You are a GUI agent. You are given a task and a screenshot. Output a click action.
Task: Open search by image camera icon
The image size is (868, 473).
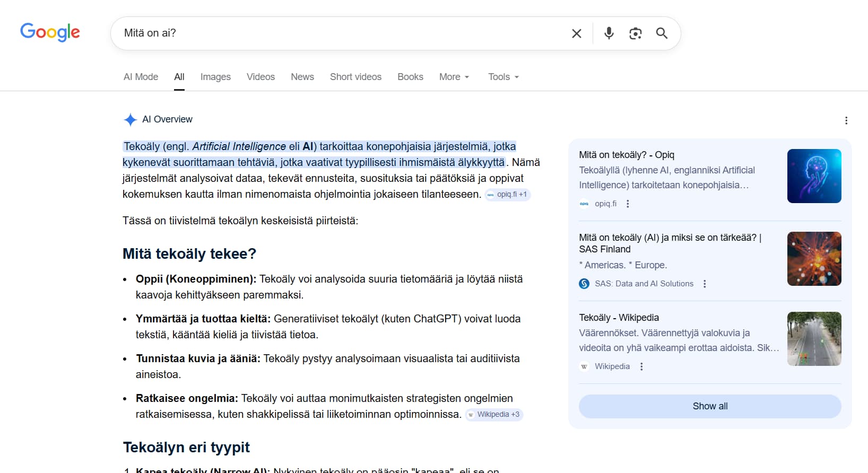pos(635,33)
